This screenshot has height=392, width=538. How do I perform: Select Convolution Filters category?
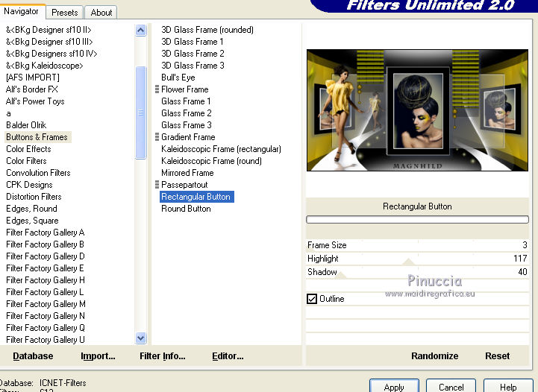coord(38,173)
